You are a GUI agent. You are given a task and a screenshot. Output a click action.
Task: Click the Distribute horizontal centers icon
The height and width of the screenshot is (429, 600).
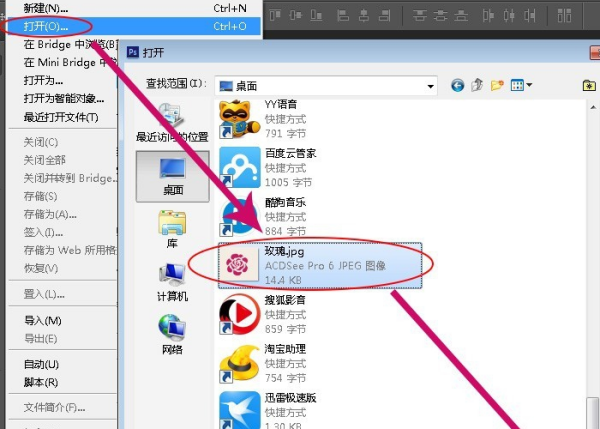[x=509, y=15]
